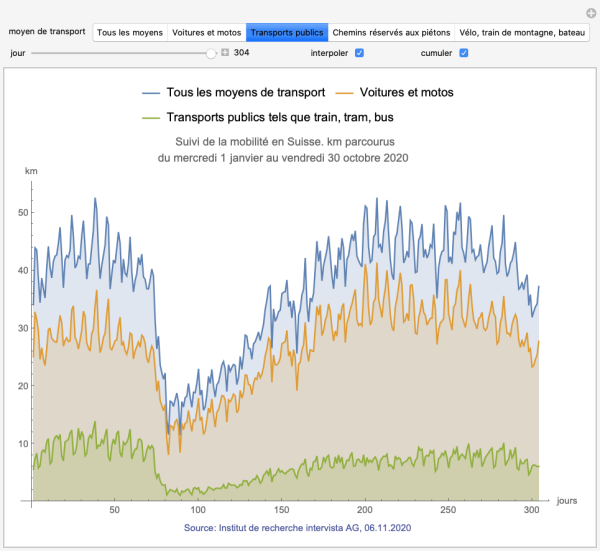The width and height of the screenshot is (600, 551).
Task: Click the 'moyen de transport' label
Action: click(48, 32)
